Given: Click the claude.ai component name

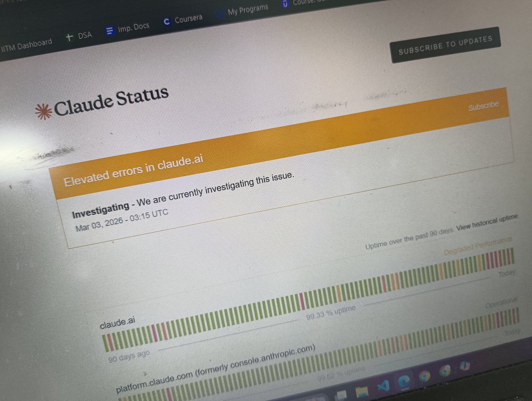Looking at the screenshot, I should tap(117, 322).
